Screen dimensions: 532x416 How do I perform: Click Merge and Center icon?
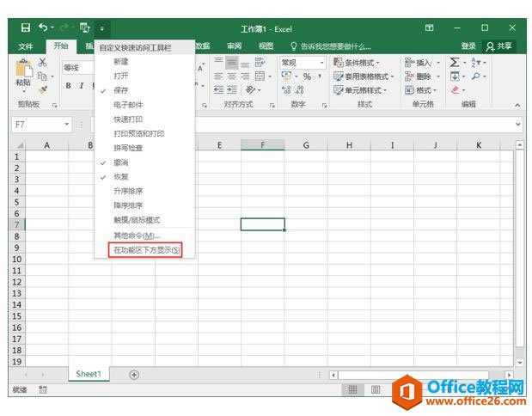pos(260,76)
